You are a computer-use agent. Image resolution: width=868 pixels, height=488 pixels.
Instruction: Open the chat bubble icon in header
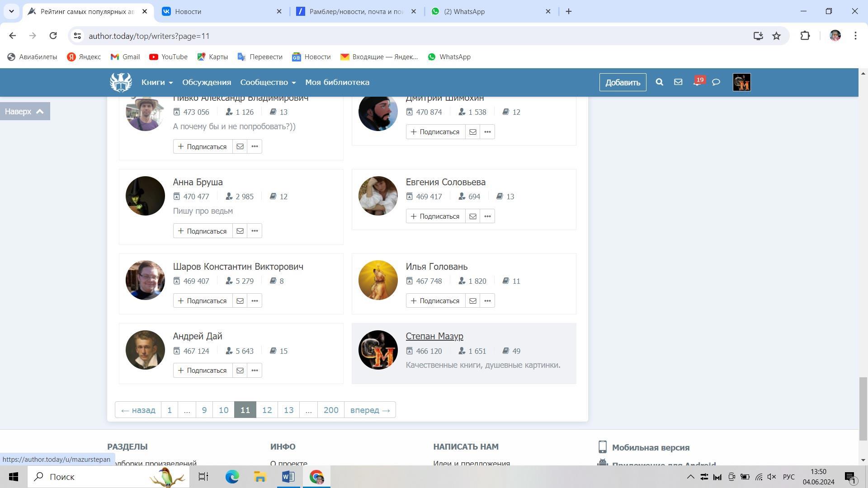tap(716, 82)
